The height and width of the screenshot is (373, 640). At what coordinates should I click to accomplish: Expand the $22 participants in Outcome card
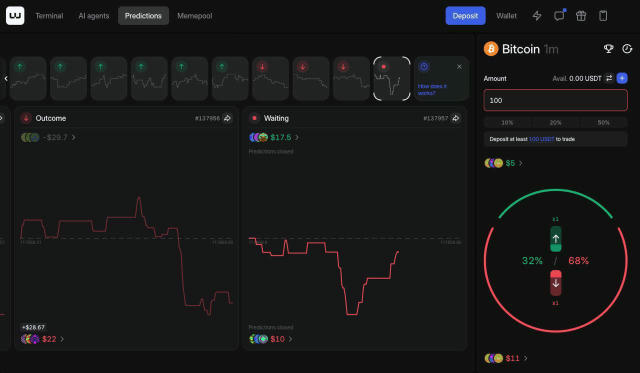coord(42,339)
